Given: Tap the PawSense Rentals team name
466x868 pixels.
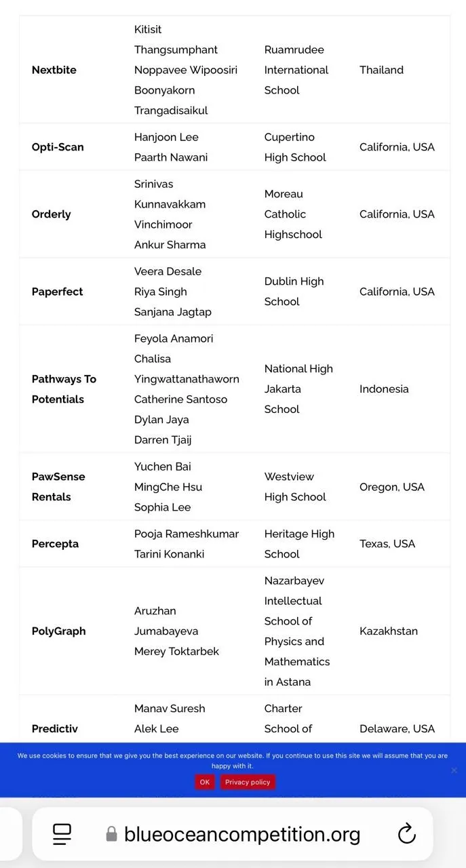Looking at the screenshot, I should pyautogui.click(x=58, y=487).
